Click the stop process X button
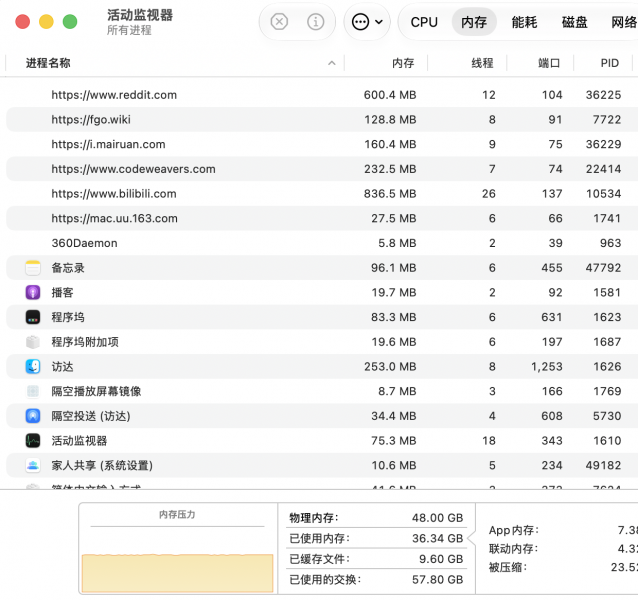638x600 pixels. 279,22
